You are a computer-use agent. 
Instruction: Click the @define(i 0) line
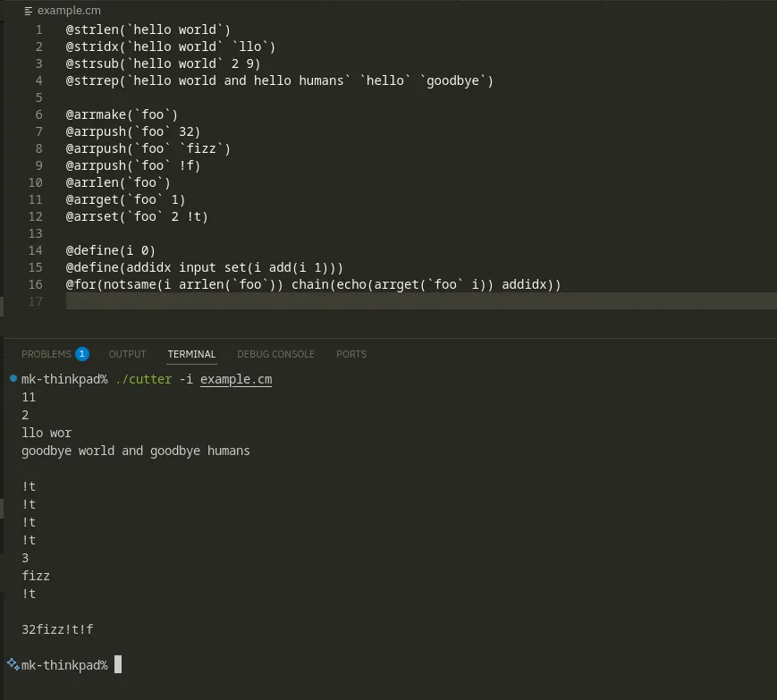click(111, 250)
